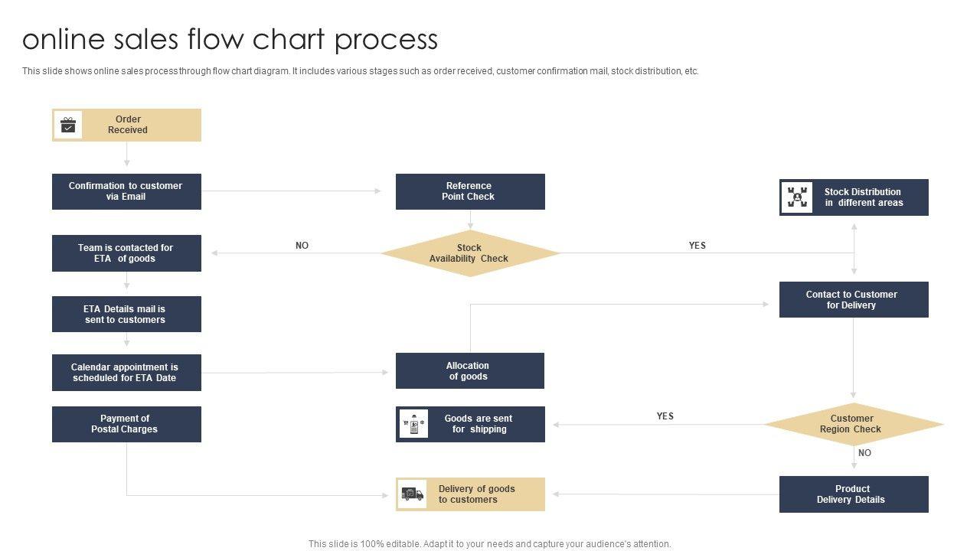
Task: Select Team is contacted for ETA box
Action: (126, 253)
